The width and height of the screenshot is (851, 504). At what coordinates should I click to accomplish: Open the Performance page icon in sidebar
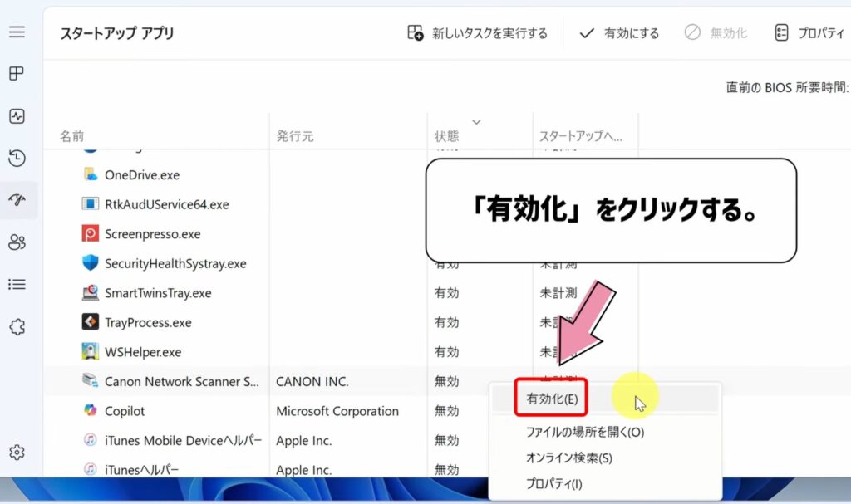point(17,116)
